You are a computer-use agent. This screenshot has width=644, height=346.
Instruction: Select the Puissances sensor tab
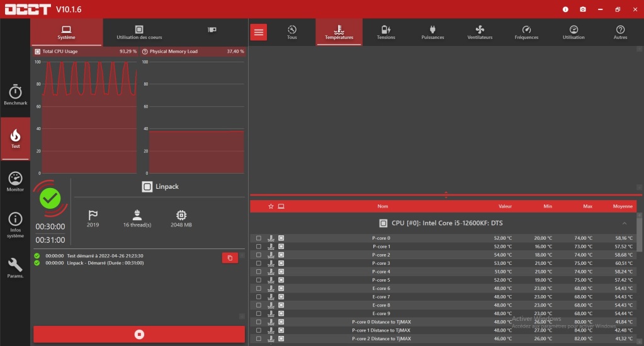click(x=432, y=33)
